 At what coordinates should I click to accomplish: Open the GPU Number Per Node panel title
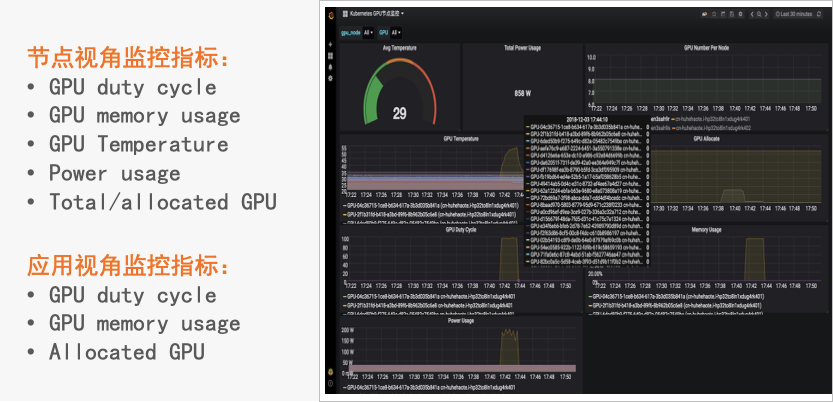[x=706, y=48]
